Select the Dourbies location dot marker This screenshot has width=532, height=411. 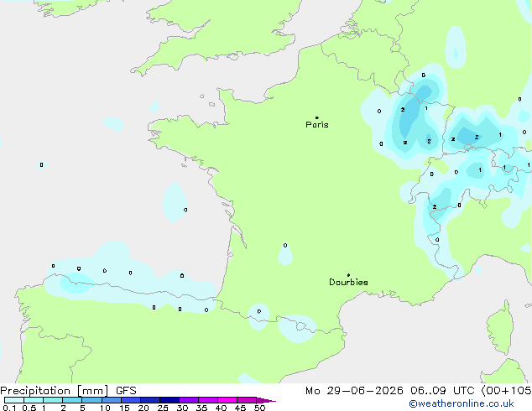coord(348,275)
